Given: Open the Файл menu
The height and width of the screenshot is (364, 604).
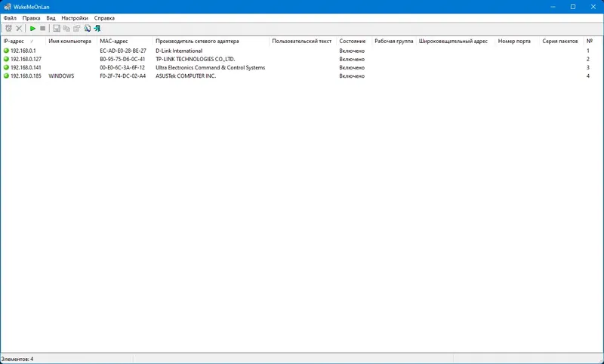Looking at the screenshot, I should pyautogui.click(x=10, y=18).
